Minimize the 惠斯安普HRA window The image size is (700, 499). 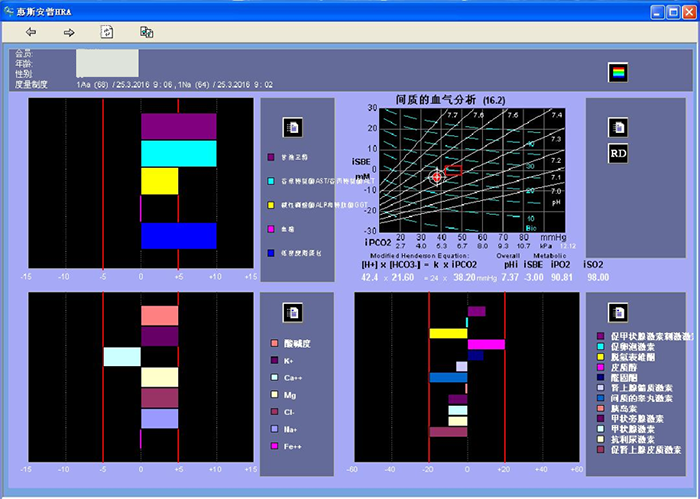[x=657, y=12]
